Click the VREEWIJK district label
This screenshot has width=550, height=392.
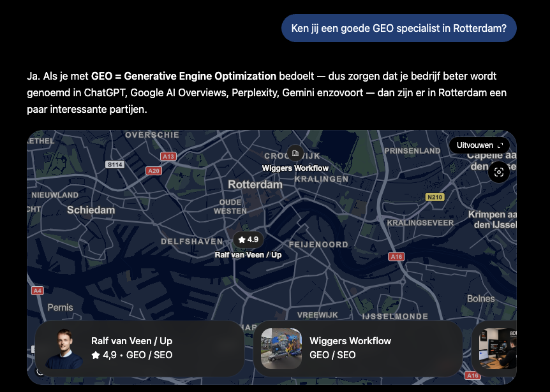(318, 315)
